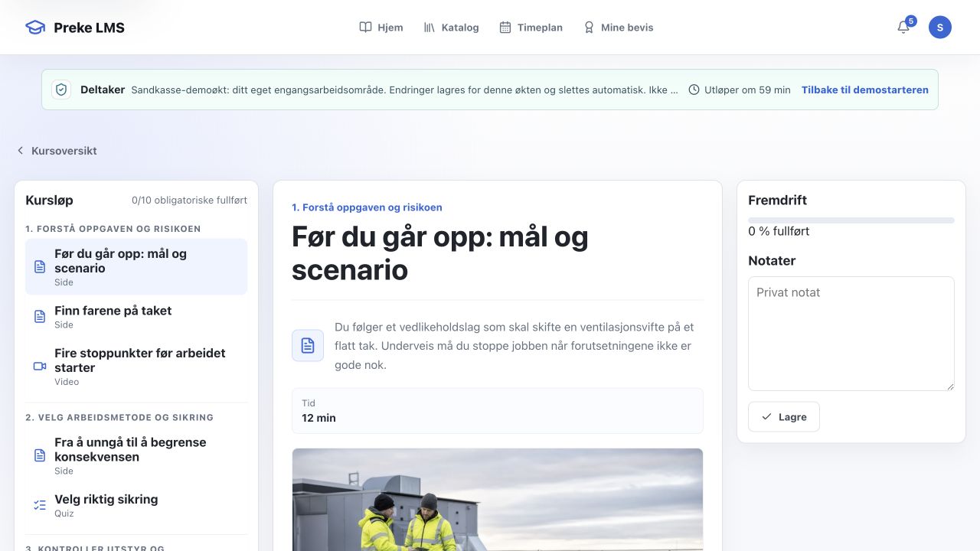Open lesson Fra å unngå til å begrense konsekvensen
The image size is (980, 551).
click(136, 455)
